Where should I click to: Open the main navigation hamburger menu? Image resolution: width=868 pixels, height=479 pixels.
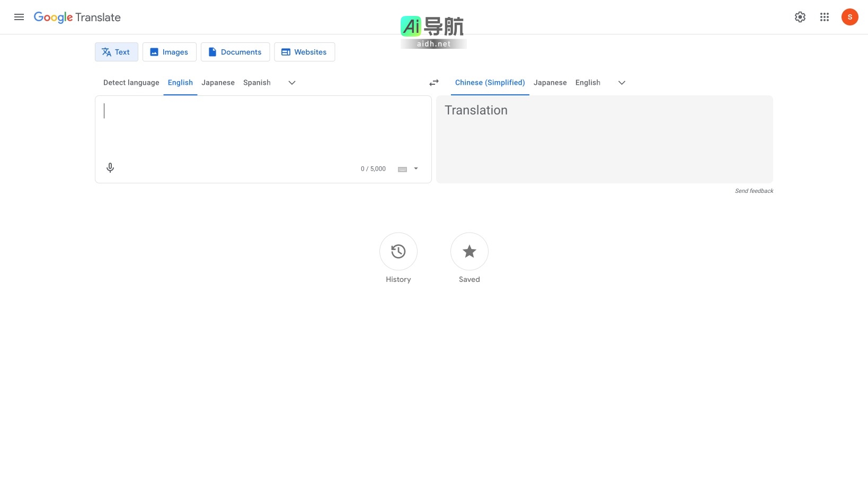19,16
